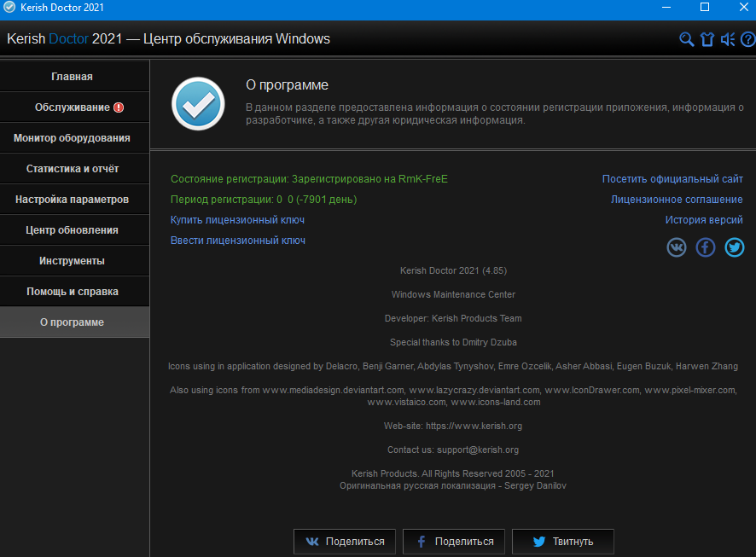Click the Windows Maintenance Center text

tap(453, 294)
